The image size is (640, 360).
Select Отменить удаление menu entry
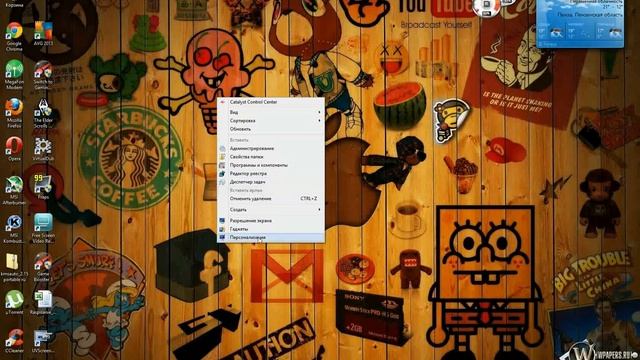click(x=271, y=199)
